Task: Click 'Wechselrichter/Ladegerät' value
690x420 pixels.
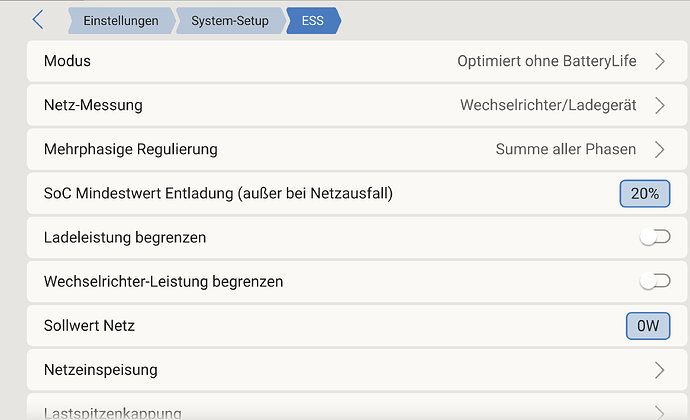Action: [548, 105]
